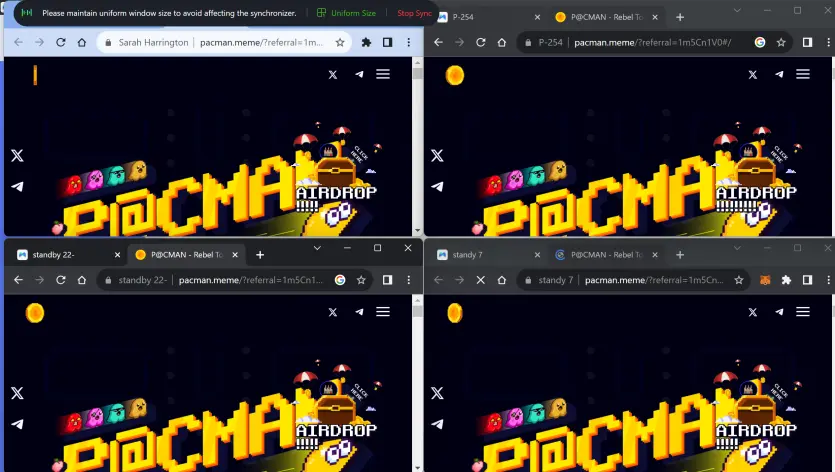Click the address bar in Sarah Harrington window
This screenshot has width=835, height=472.
(x=224, y=42)
